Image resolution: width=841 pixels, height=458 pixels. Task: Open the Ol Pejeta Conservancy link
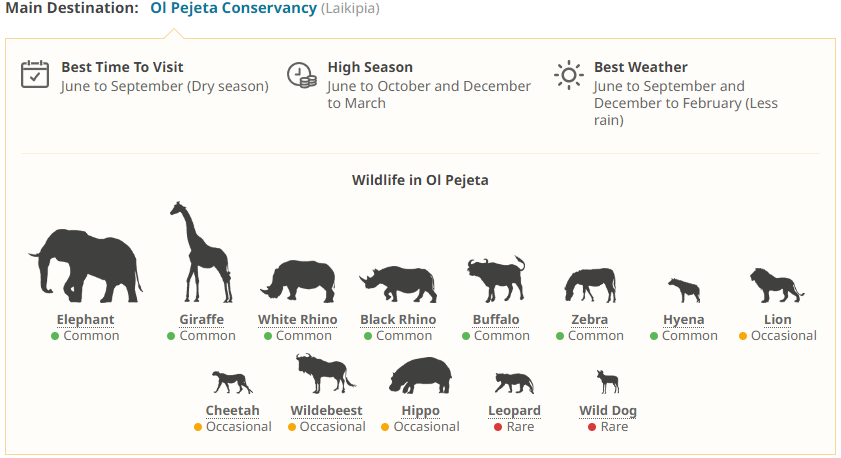233,8
